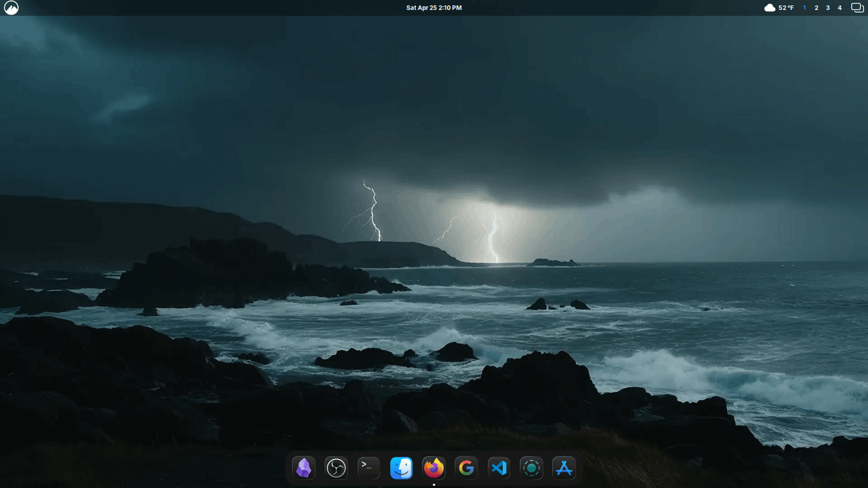868x488 pixels.
Task: Open Obsidian from the dock
Action: (304, 468)
